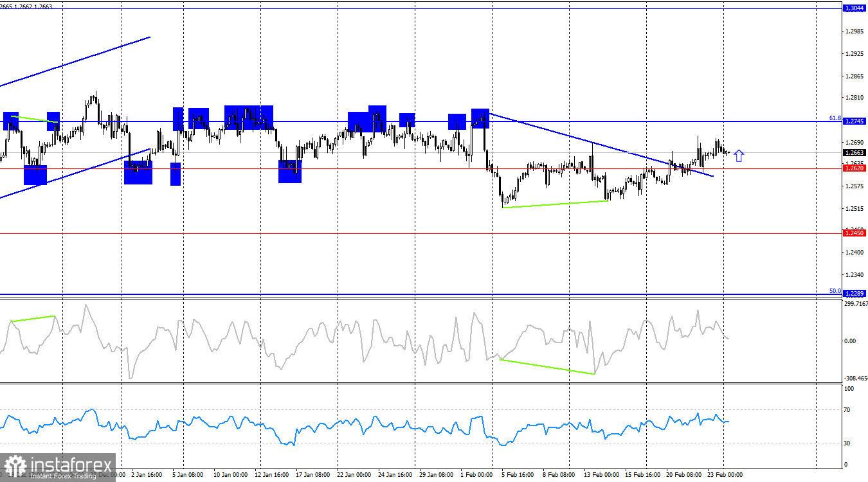This screenshot has height=482, width=868.
Task: Click the 15 Feb 16:00 date label
Action: [x=642, y=476]
